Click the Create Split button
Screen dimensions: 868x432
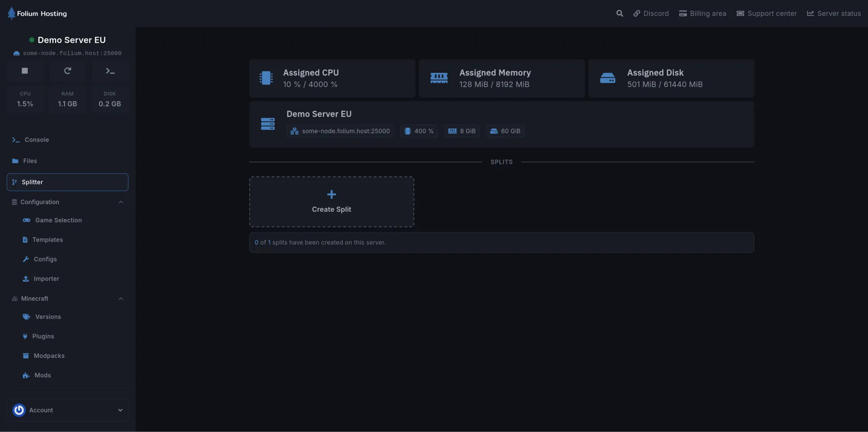tap(331, 202)
